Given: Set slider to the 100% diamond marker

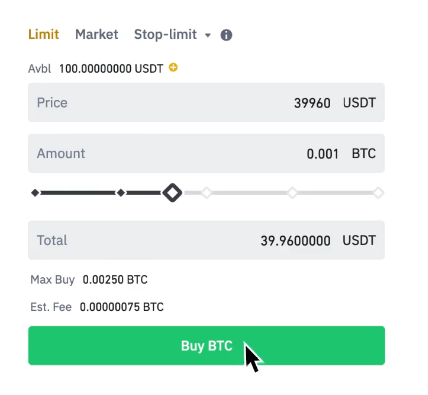Looking at the screenshot, I should click(x=378, y=193).
